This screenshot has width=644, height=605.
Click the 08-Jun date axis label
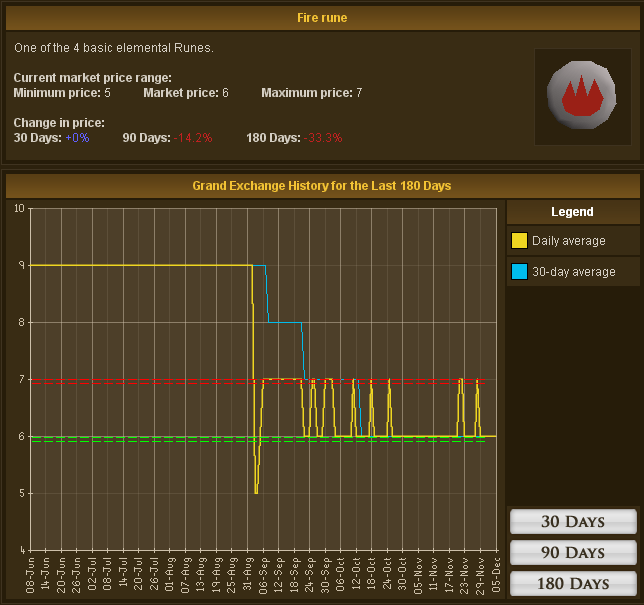point(30,575)
